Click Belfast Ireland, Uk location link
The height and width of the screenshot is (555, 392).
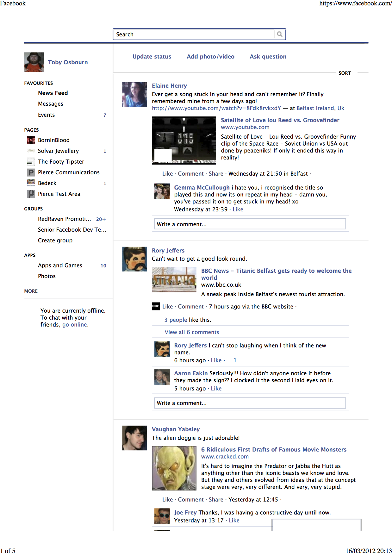click(x=320, y=108)
